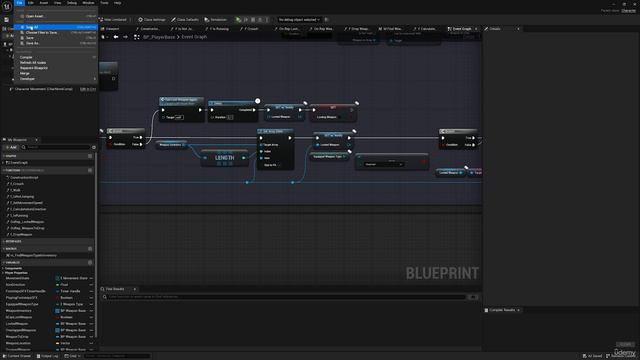640x360 pixels.
Task: Click the Unreal Engine logo icon
Action: coord(7,6)
